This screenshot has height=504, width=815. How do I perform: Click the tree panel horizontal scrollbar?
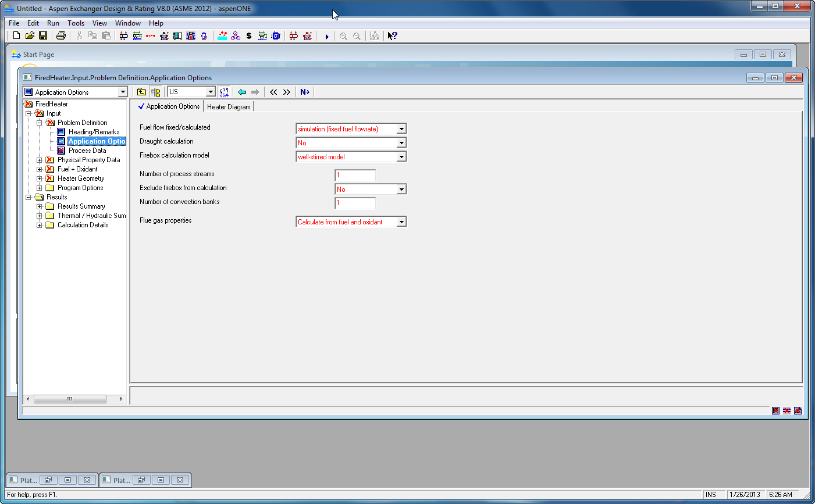click(x=70, y=399)
